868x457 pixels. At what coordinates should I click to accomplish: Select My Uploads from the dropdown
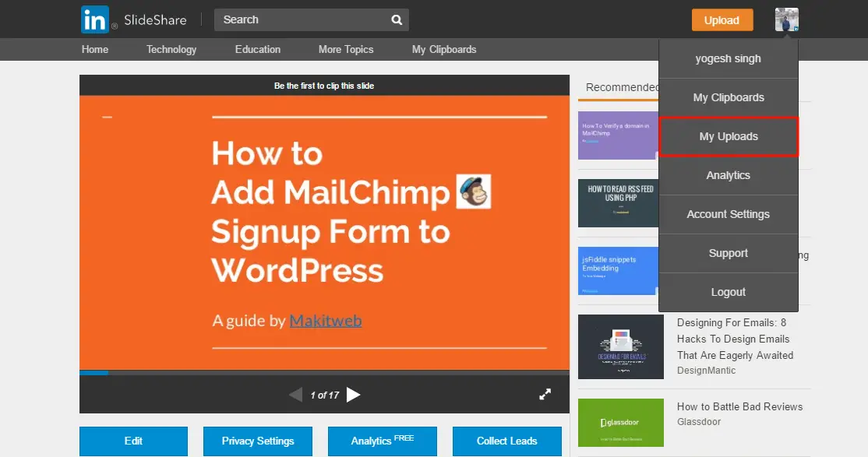click(728, 136)
